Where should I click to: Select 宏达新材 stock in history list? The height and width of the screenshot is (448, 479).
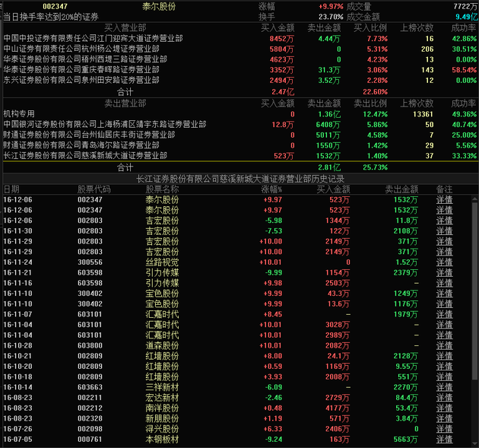point(162,397)
